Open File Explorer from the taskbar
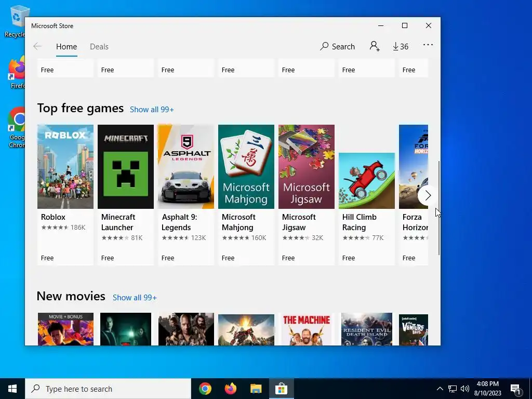The height and width of the screenshot is (399, 532). pyautogui.click(x=256, y=389)
